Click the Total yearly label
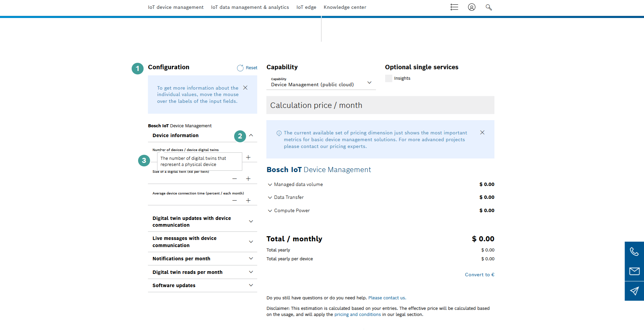The height and width of the screenshot is (336, 644). click(x=278, y=250)
